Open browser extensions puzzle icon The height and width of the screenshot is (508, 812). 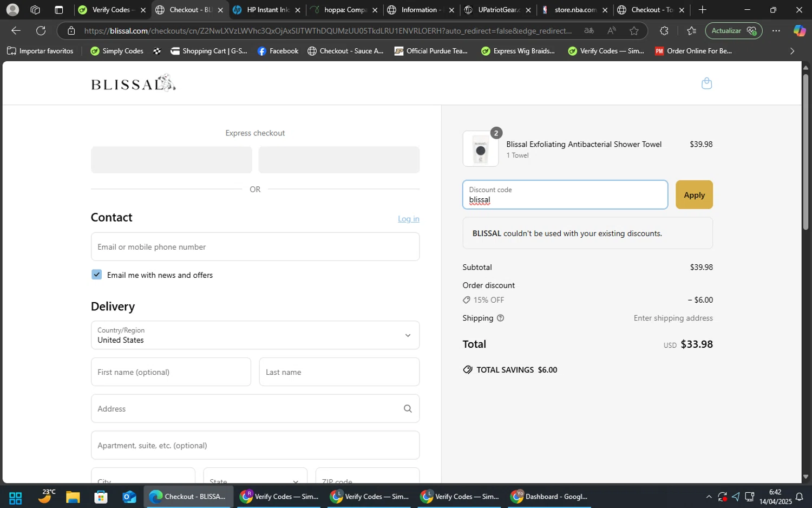[664, 31]
